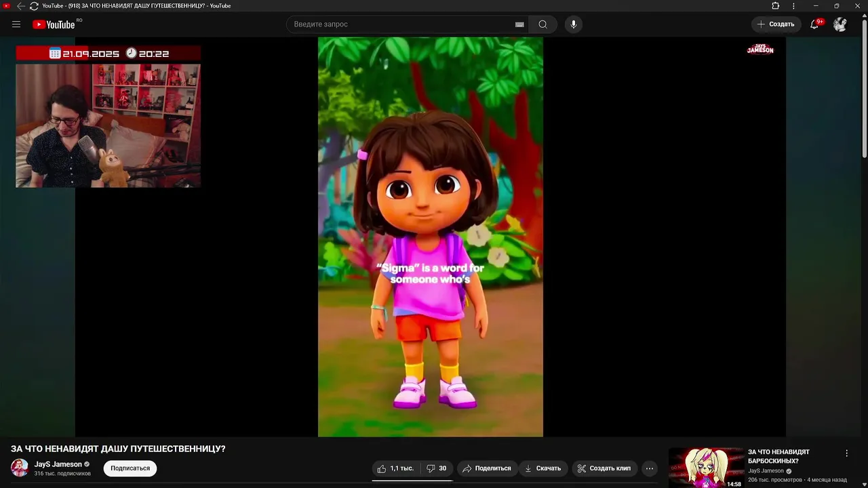
Task: Open the 'Барбоскиных' recommended video thumbnail
Action: (706, 468)
